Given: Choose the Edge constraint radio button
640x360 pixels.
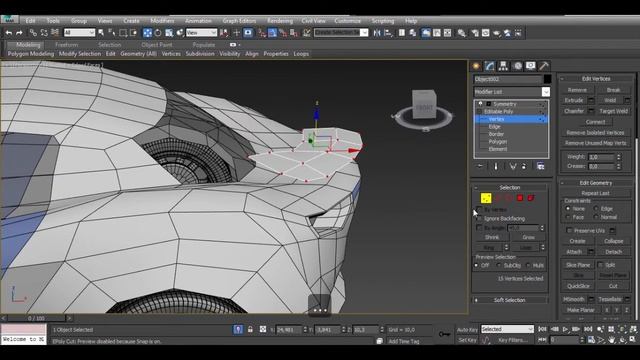Looking at the screenshot, I should [x=596, y=209].
